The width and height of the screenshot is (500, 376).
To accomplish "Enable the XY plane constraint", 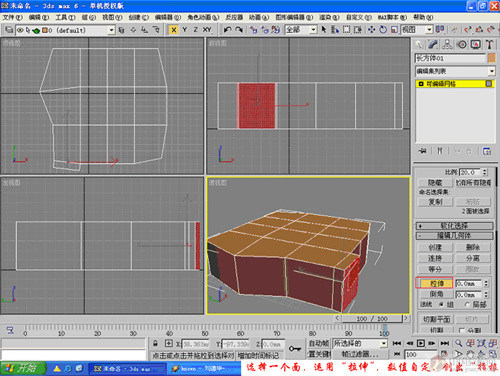I will 207,30.
